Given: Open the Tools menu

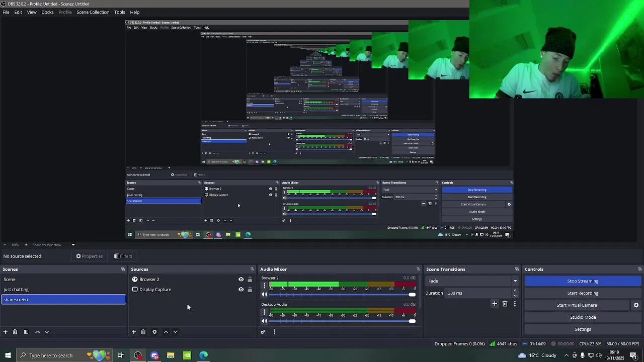Looking at the screenshot, I should (x=119, y=12).
